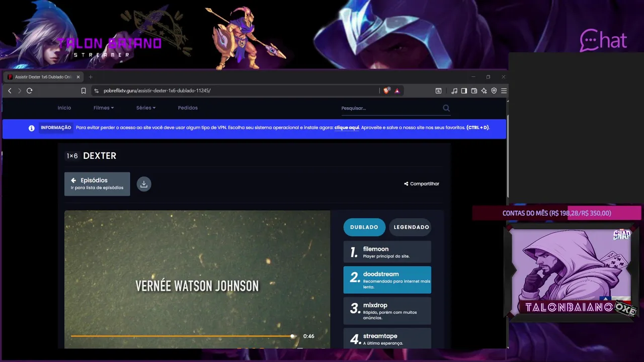This screenshot has width=644, height=362.
Task: Open Brave VPN shield icon
Action: point(494,90)
